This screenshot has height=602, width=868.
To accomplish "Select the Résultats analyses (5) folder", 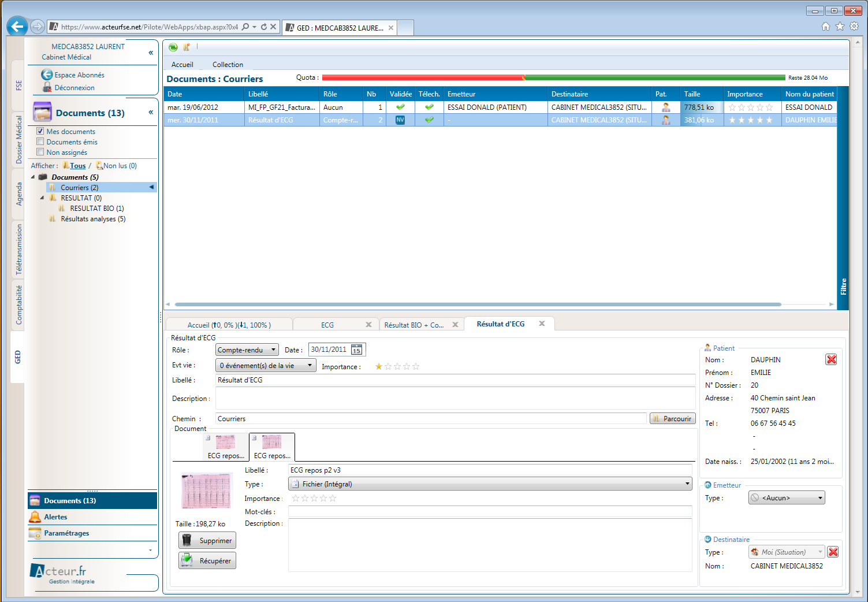I will click(x=93, y=219).
